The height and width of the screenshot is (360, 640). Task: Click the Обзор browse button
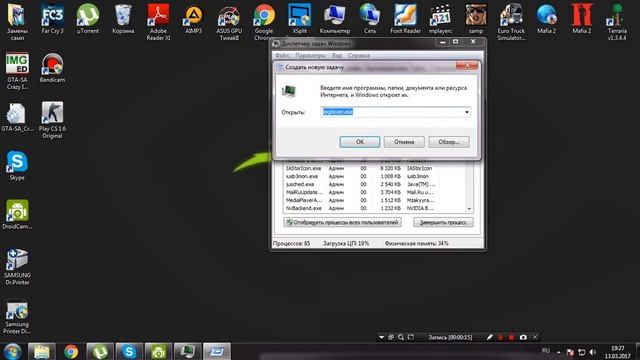pos(449,142)
